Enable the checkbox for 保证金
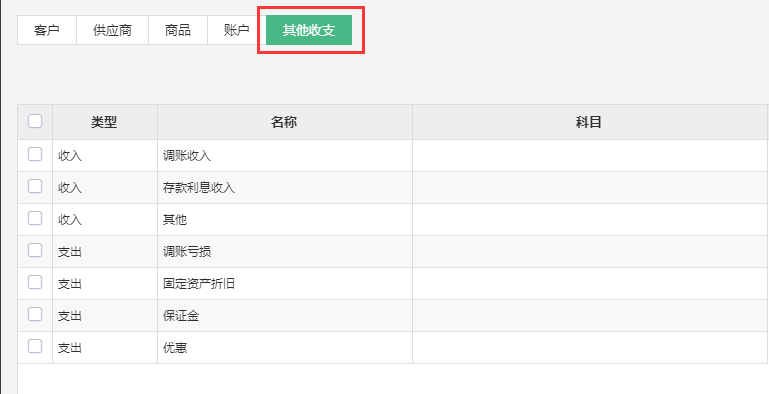The image size is (769, 394). coord(35,315)
